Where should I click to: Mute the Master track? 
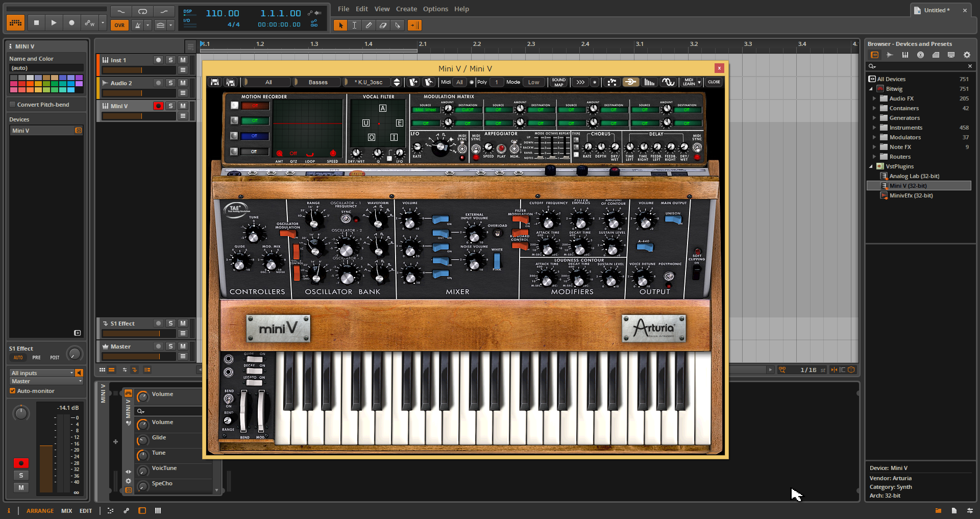pos(183,347)
